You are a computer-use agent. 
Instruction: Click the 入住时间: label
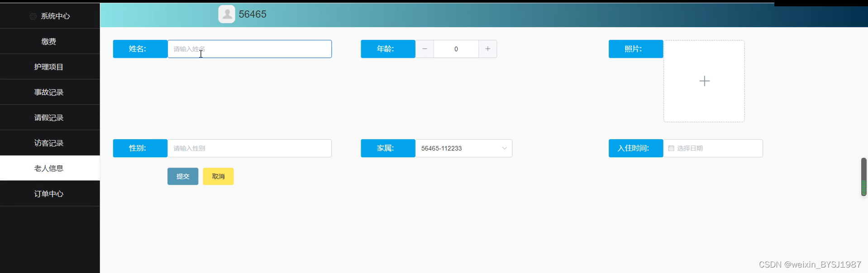(x=636, y=148)
